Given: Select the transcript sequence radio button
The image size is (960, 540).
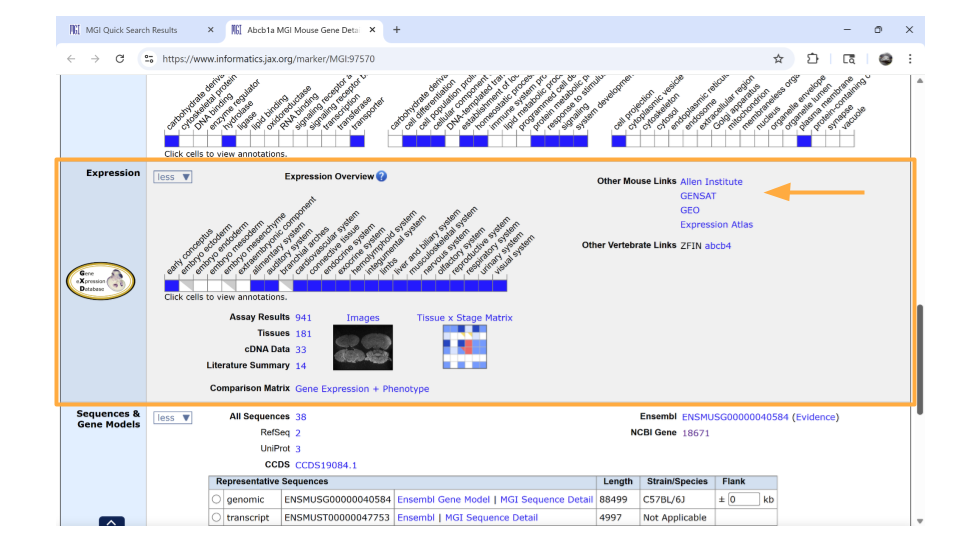Looking at the screenshot, I should point(216,517).
